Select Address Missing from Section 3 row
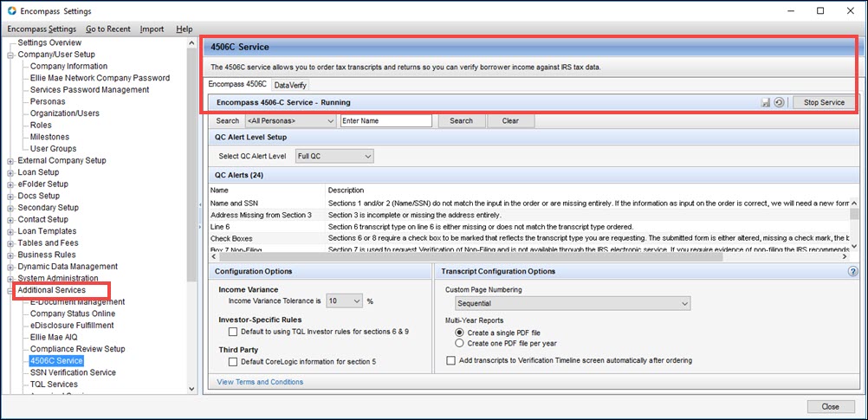The image size is (868, 420). 528,215
